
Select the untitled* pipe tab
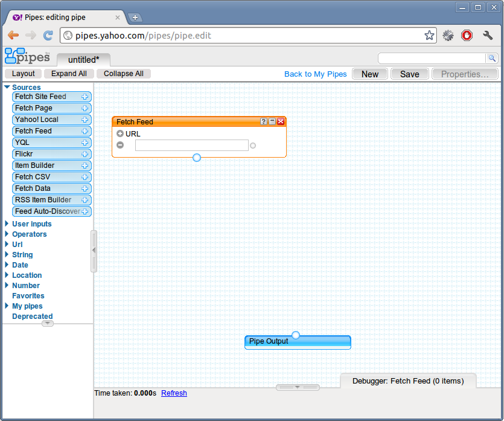83,60
